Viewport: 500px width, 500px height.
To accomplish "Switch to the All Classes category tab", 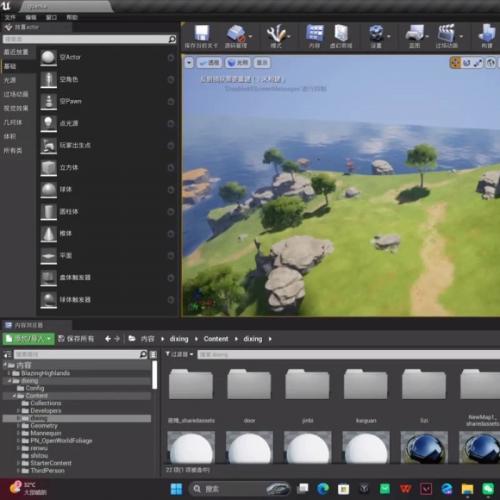I will [18, 151].
